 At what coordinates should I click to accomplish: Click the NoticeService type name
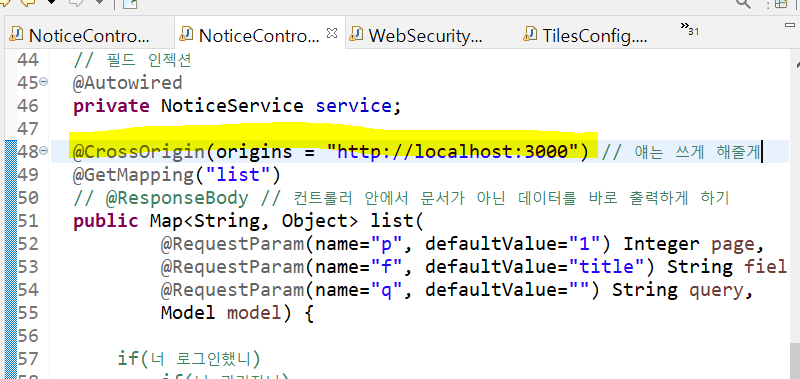point(232,106)
